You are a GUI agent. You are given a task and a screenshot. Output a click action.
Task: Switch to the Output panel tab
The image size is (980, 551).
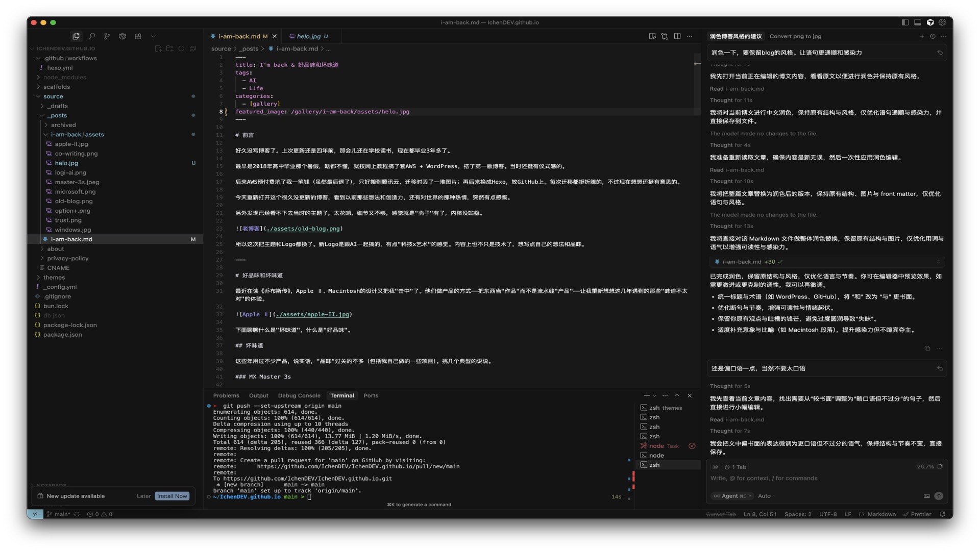coord(258,396)
